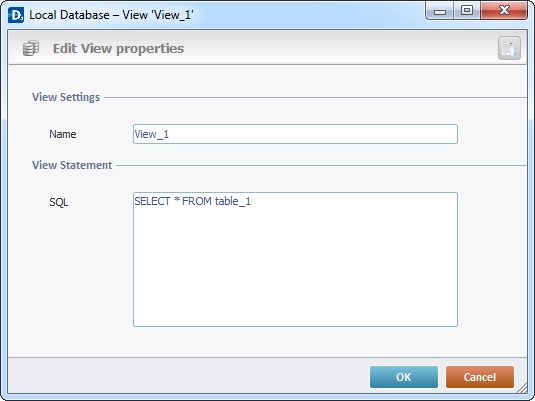
Task: Click the View Statement section heading
Action: coord(72,165)
